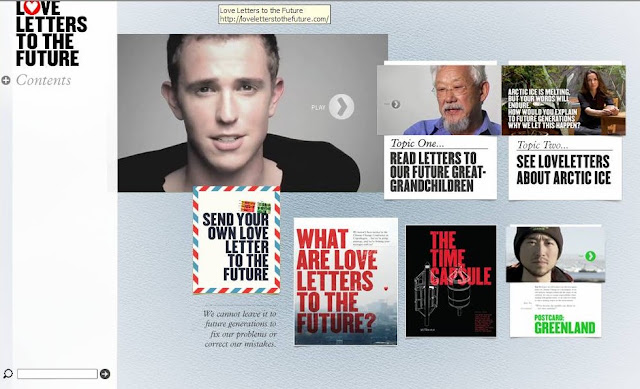
Task: Open the Contents menu label
Action: (44, 80)
